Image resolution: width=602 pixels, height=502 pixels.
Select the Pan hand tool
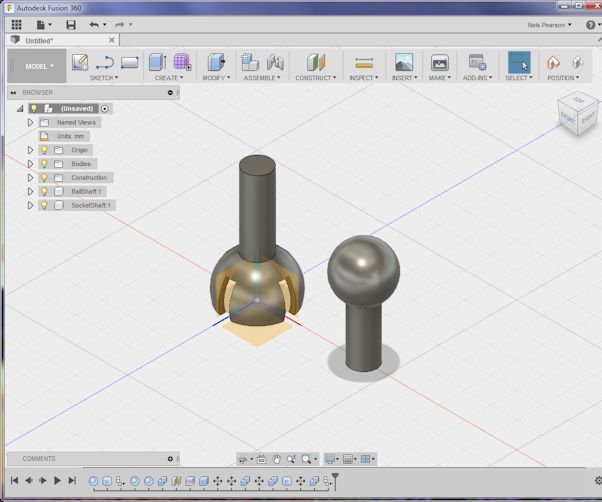(x=276, y=459)
